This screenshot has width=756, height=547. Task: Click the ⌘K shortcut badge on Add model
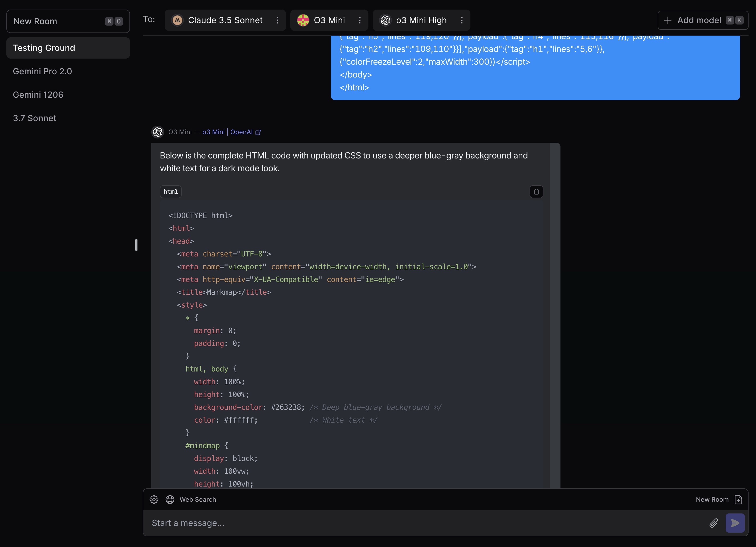tap(734, 20)
